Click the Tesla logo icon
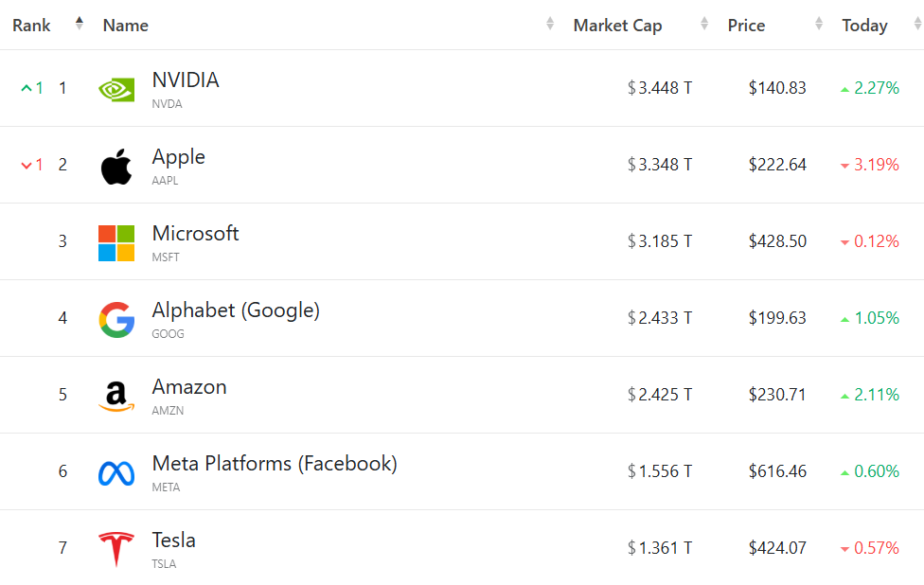 116,549
